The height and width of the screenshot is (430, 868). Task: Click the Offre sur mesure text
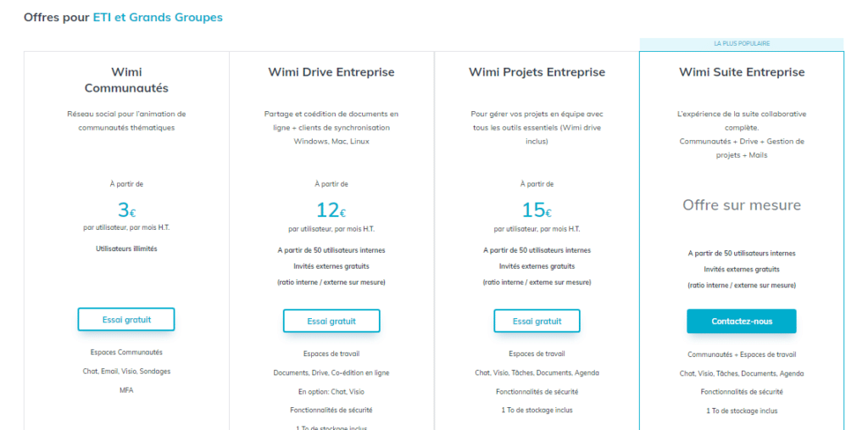(x=742, y=205)
